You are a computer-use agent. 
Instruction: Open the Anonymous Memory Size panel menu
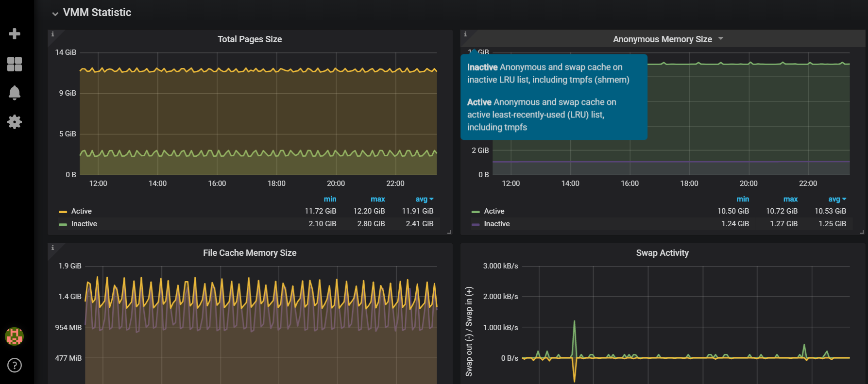pos(662,39)
